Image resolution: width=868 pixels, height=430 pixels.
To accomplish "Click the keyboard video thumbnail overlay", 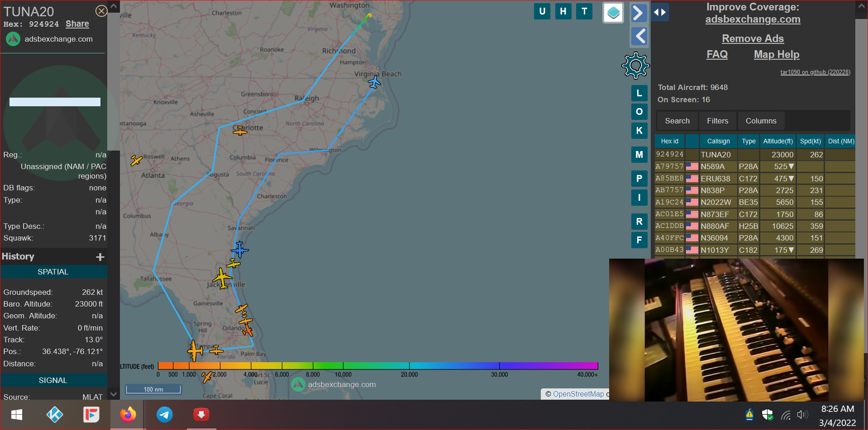I will click(x=736, y=330).
